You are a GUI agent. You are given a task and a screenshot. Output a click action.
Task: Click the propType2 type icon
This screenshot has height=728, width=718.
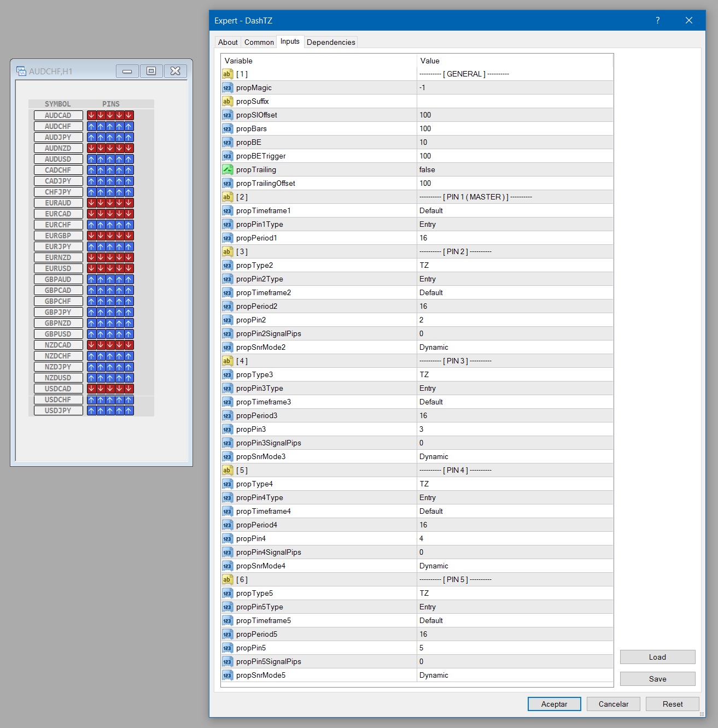(227, 265)
